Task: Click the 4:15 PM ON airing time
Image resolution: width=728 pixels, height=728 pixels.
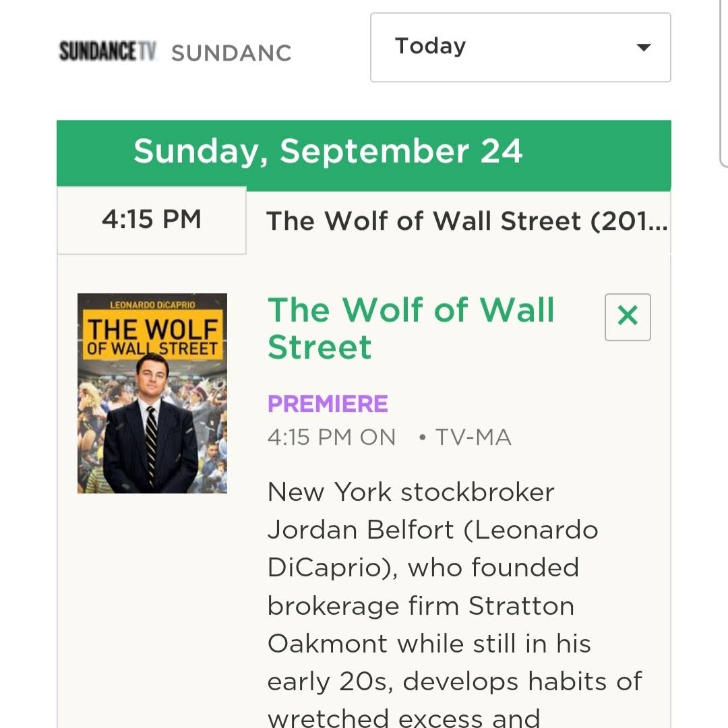Action: pos(331,437)
